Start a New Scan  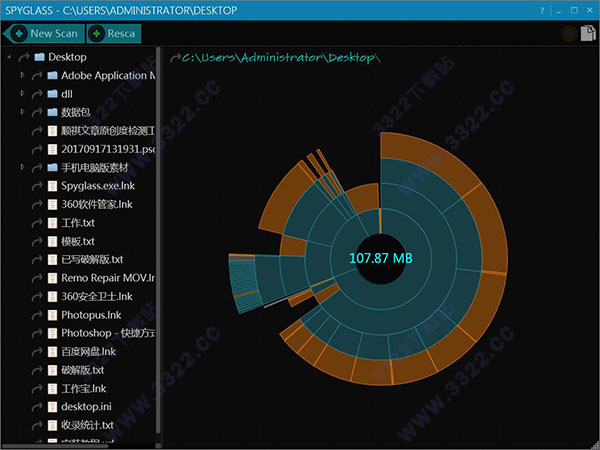43,34
